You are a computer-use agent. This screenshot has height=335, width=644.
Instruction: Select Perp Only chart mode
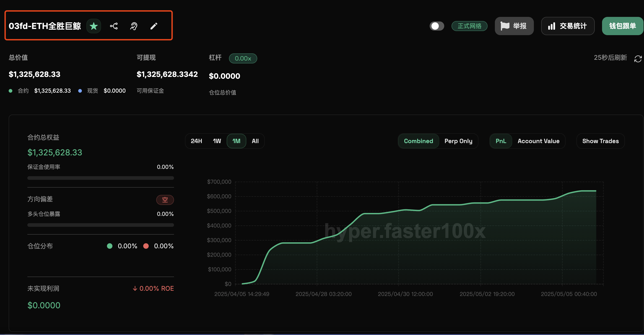coord(458,141)
